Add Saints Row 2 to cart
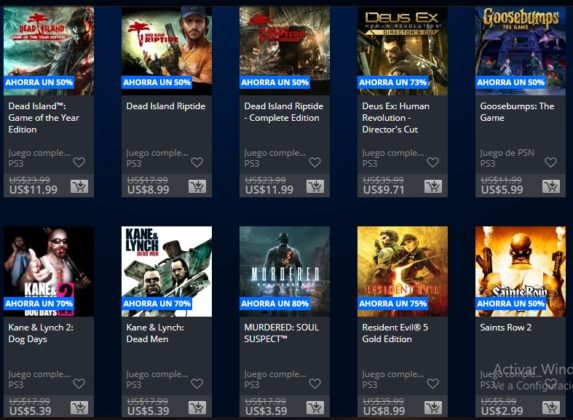The height and width of the screenshot is (420, 573). (x=551, y=408)
